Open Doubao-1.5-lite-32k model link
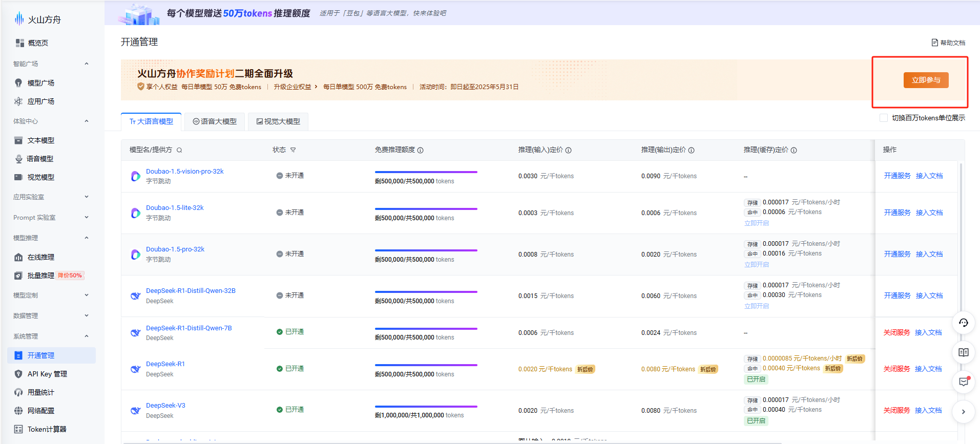980x444 pixels. (x=175, y=208)
